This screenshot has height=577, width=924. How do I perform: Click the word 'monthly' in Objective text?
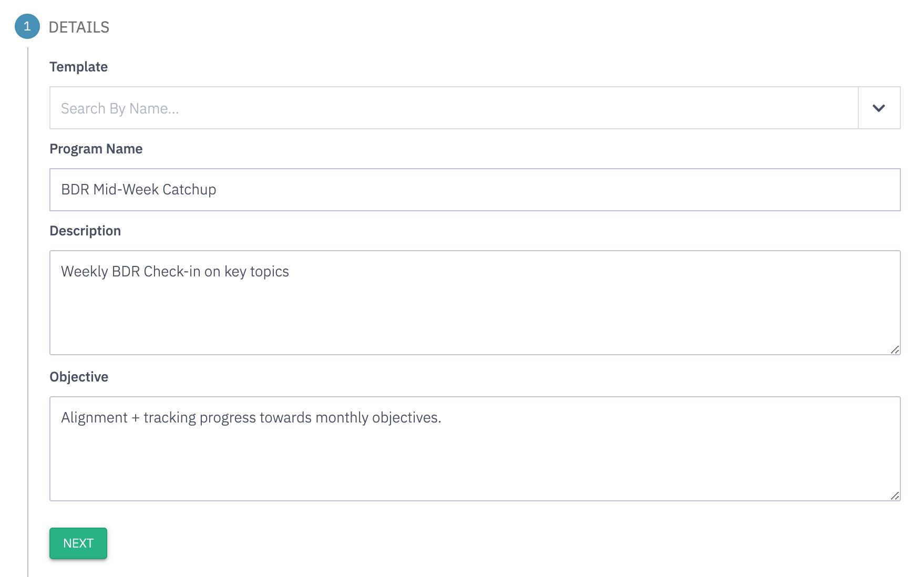[x=342, y=418]
